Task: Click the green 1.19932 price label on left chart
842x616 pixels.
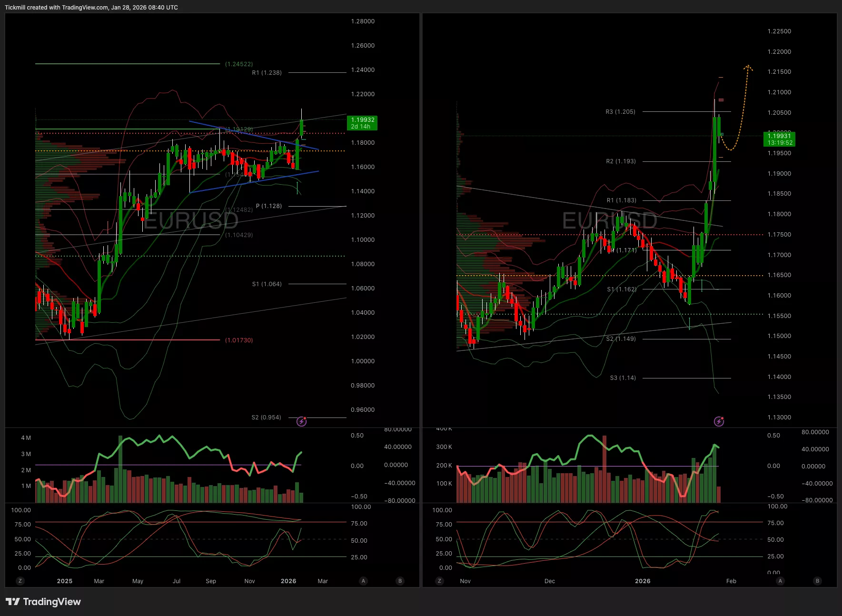Action: point(363,123)
